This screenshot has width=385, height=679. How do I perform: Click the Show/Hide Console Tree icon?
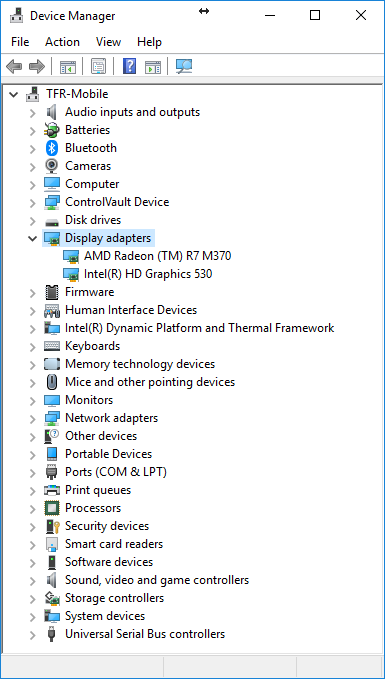tap(68, 67)
